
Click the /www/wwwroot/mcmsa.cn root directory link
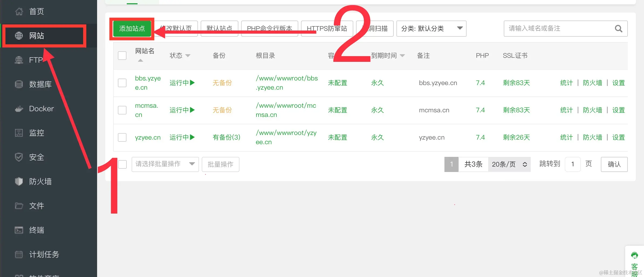point(286,110)
